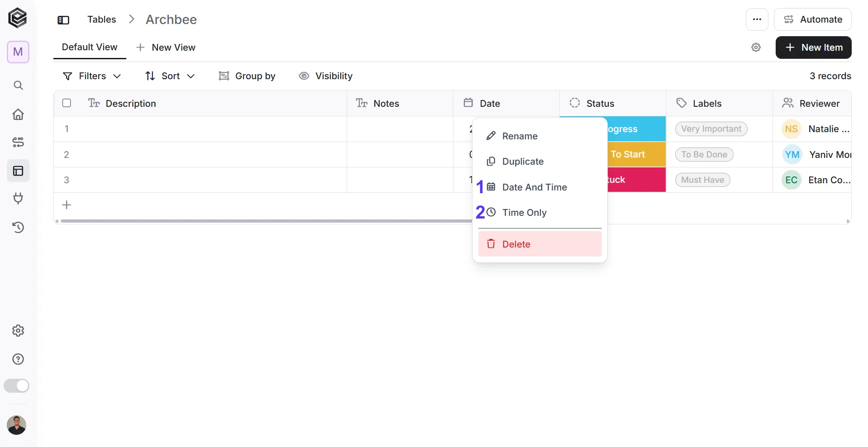Open the Reviewer column header
This screenshot has height=447, width=868.
[812, 103]
